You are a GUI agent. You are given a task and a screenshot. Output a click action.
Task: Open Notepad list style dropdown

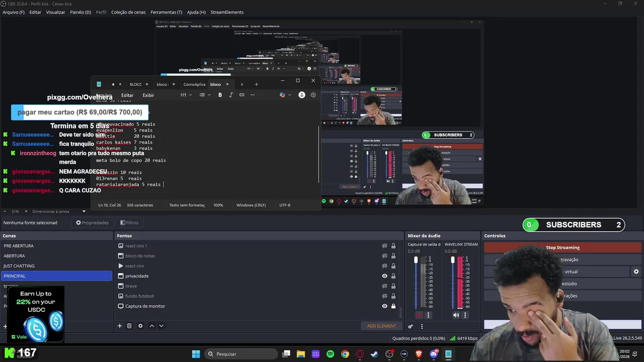pos(205,95)
